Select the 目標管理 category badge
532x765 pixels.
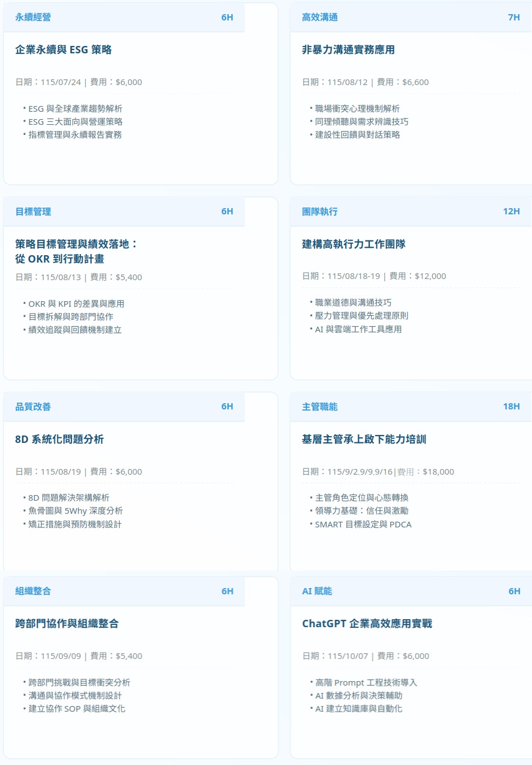click(32, 211)
